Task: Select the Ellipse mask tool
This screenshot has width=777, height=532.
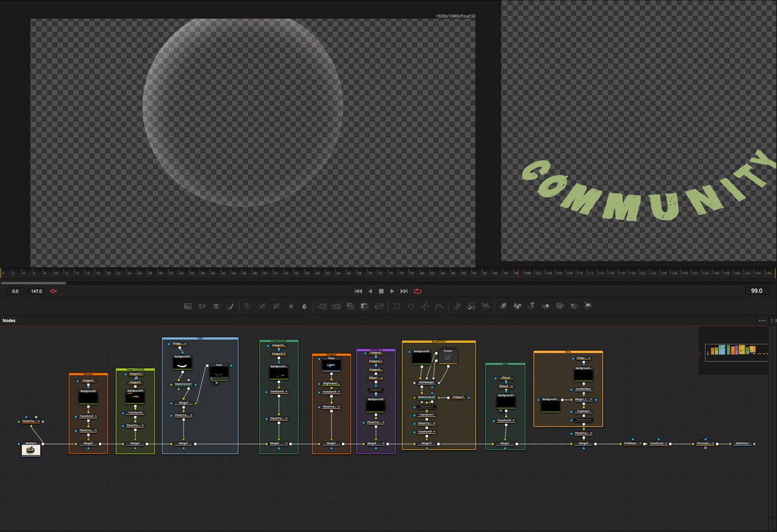Action: pyautogui.click(x=411, y=306)
